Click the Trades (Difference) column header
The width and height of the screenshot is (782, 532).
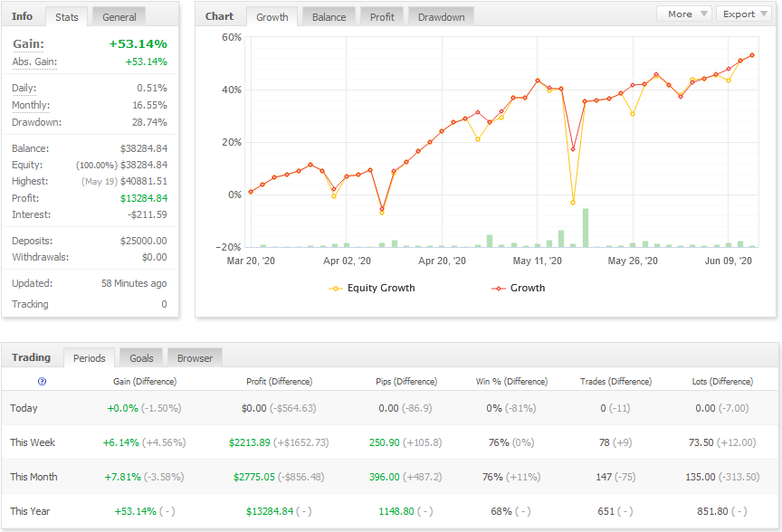point(616,382)
